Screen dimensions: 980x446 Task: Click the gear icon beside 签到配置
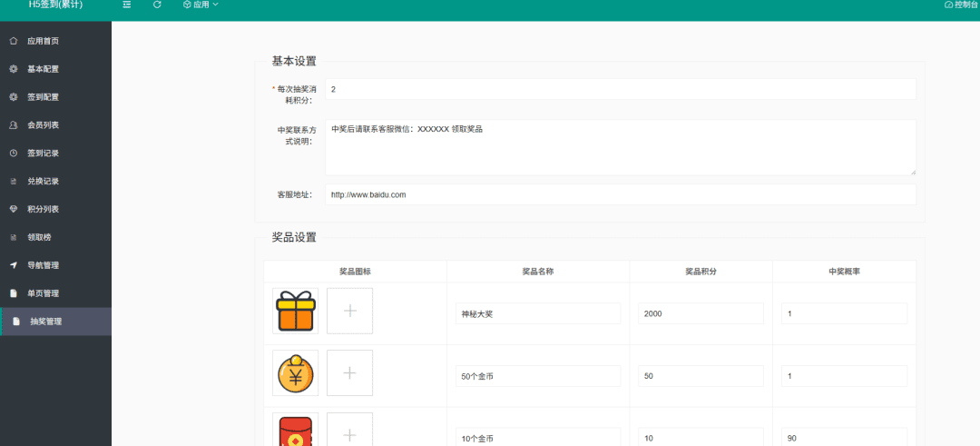point(14,97)
